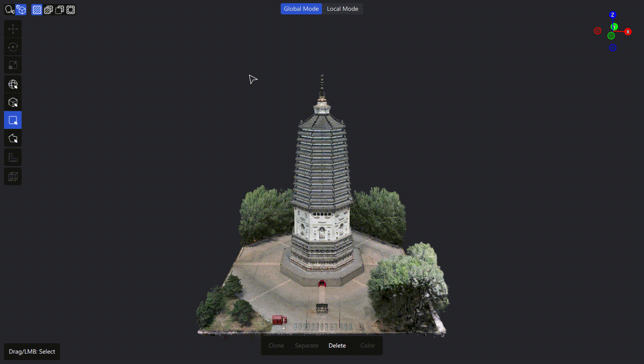Choose the cube object-select tool

13,102
